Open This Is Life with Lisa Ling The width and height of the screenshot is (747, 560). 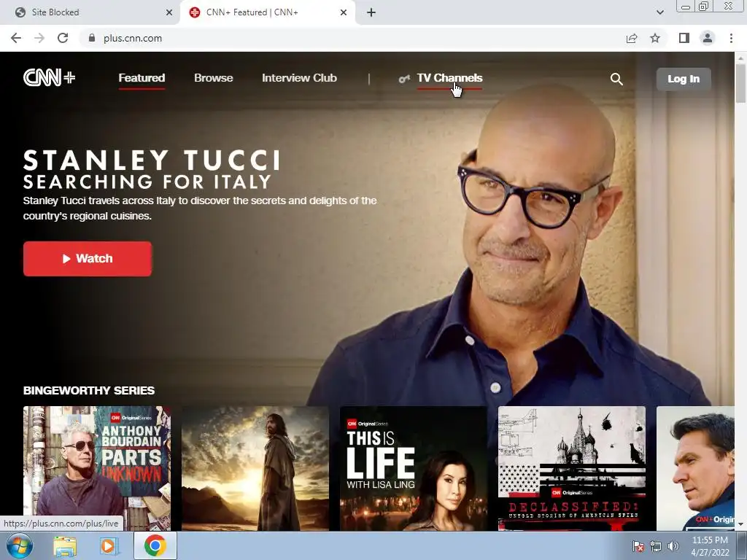coord(413,468)
